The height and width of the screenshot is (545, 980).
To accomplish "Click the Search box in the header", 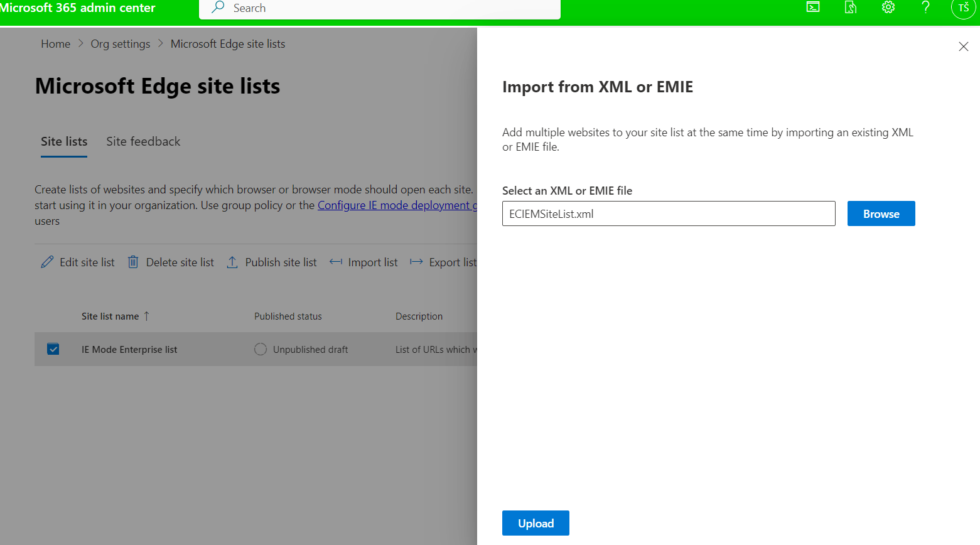I will 380,8.
